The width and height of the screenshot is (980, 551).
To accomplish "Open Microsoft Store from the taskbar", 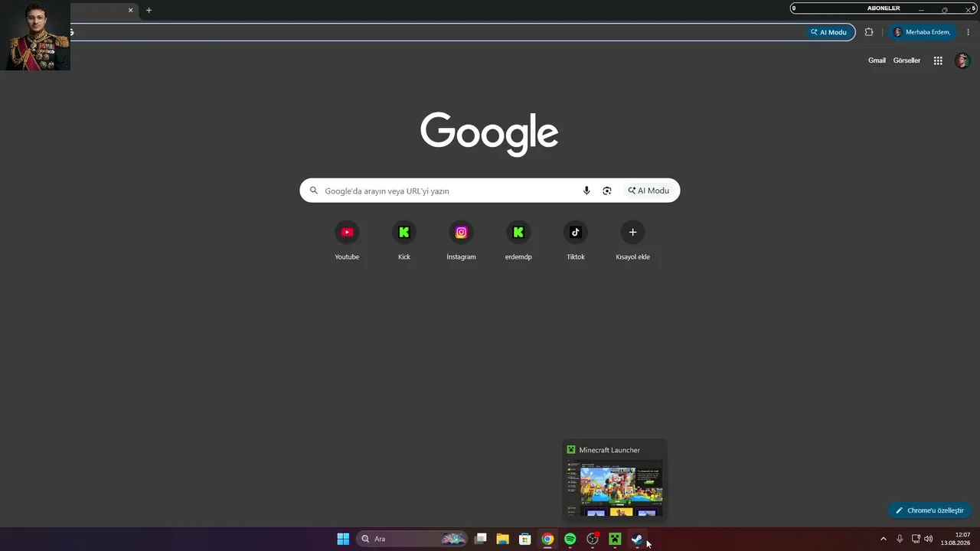I will 525,539.
